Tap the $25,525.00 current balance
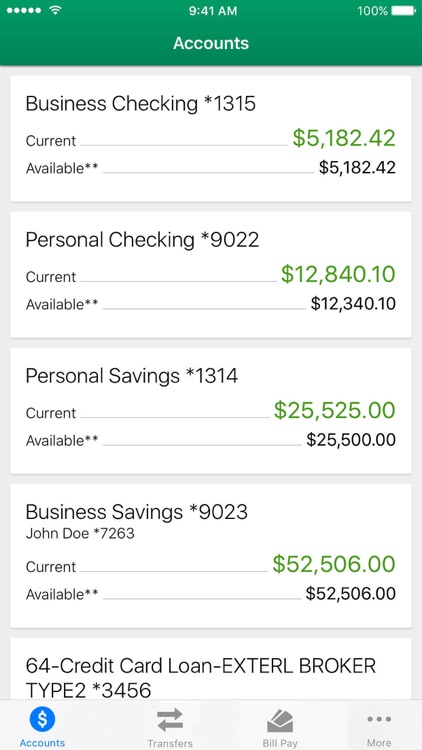This screenshot has width=422, height=750. coord(335,410)
